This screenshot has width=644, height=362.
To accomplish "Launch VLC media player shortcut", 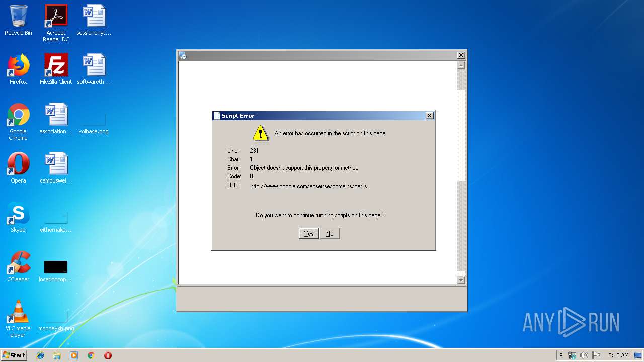I will tap(18, 319).
